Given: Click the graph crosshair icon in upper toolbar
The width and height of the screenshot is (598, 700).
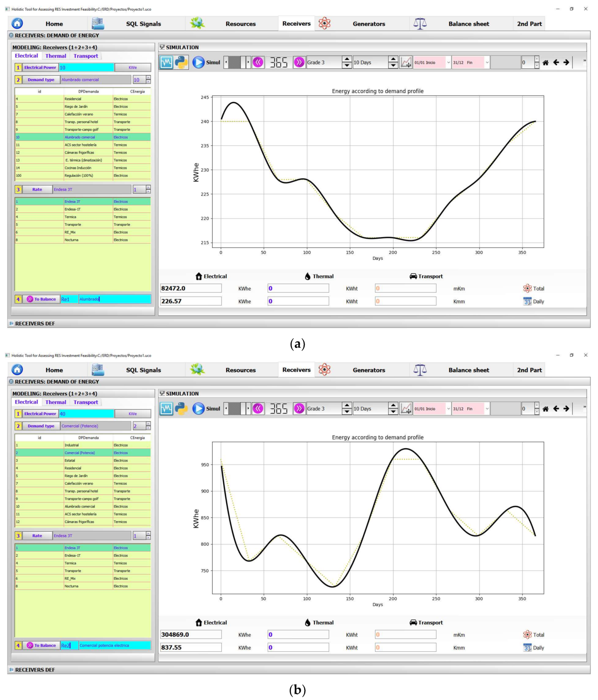Looking at the screenshot, I should click(406, 63).
